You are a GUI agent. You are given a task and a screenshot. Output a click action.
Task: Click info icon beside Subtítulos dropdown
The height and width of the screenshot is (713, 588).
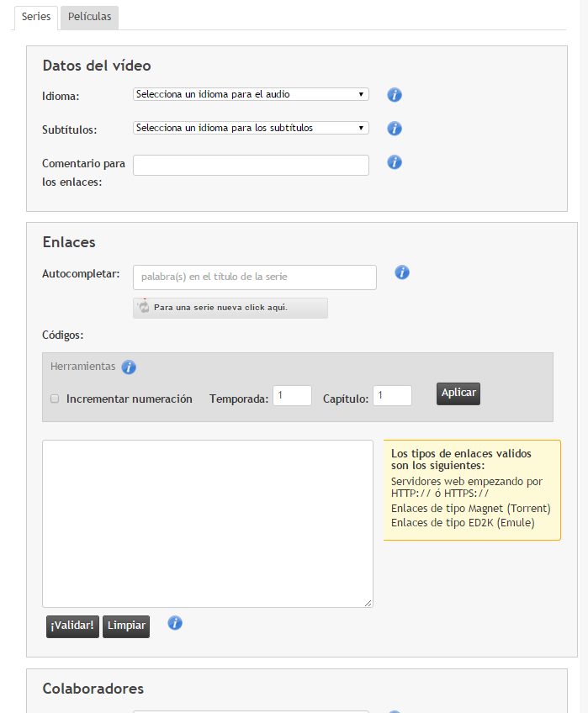tap(395, 129)
